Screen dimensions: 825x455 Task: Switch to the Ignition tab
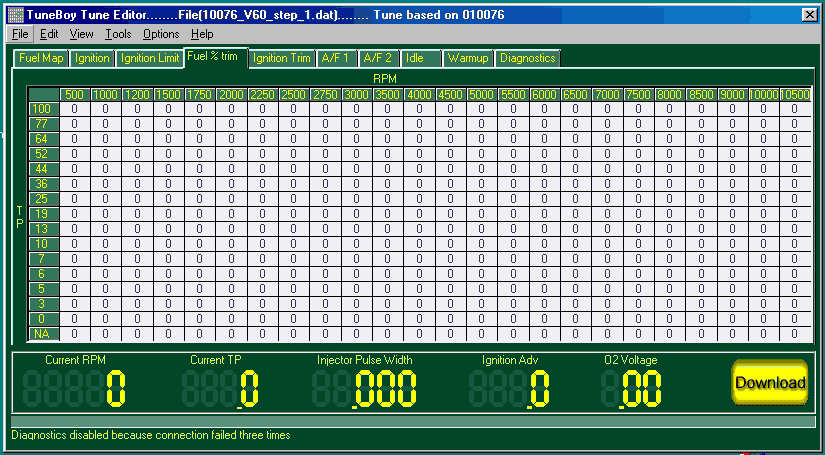(92, 58)
